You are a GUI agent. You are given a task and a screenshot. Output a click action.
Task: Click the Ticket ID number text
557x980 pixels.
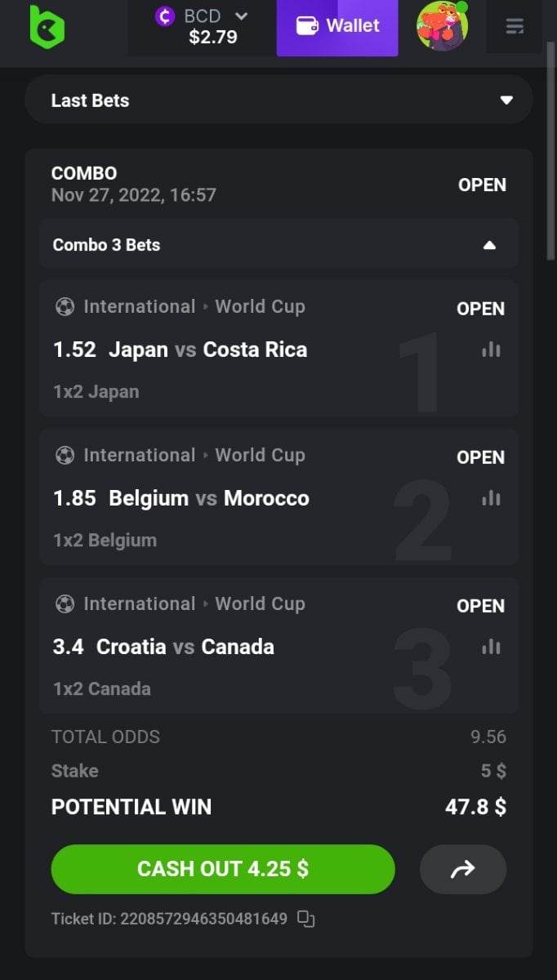pos(203,919)
